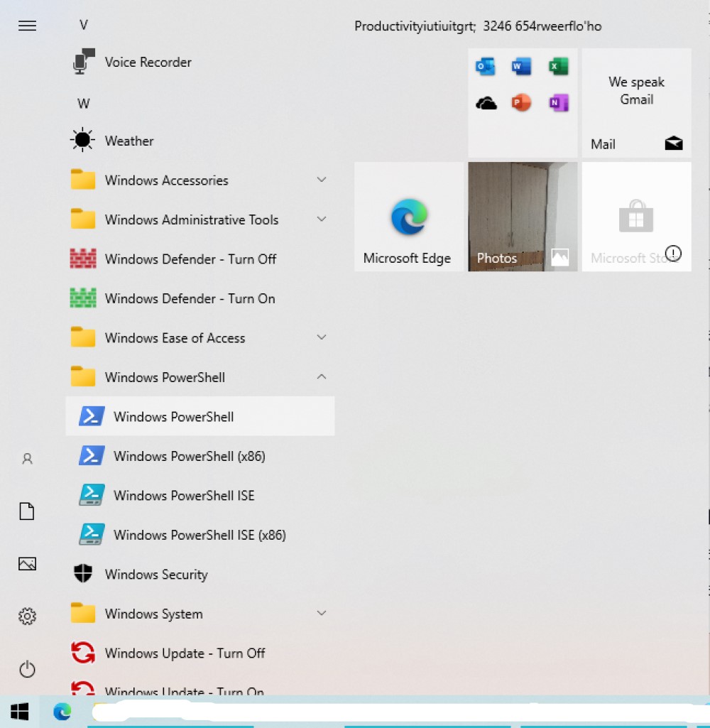Open PowerPoint from the Office tile group

tap(522, 102)
